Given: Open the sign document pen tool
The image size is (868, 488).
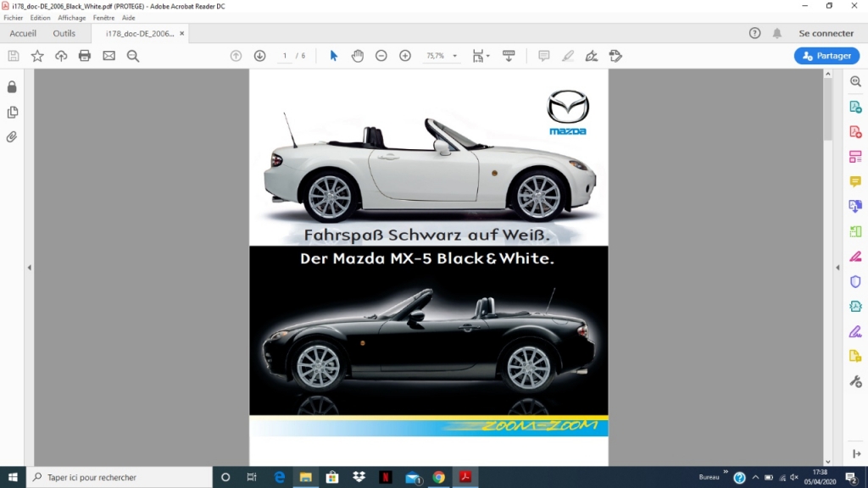Looking at the screenshot, I should point(592,56).
